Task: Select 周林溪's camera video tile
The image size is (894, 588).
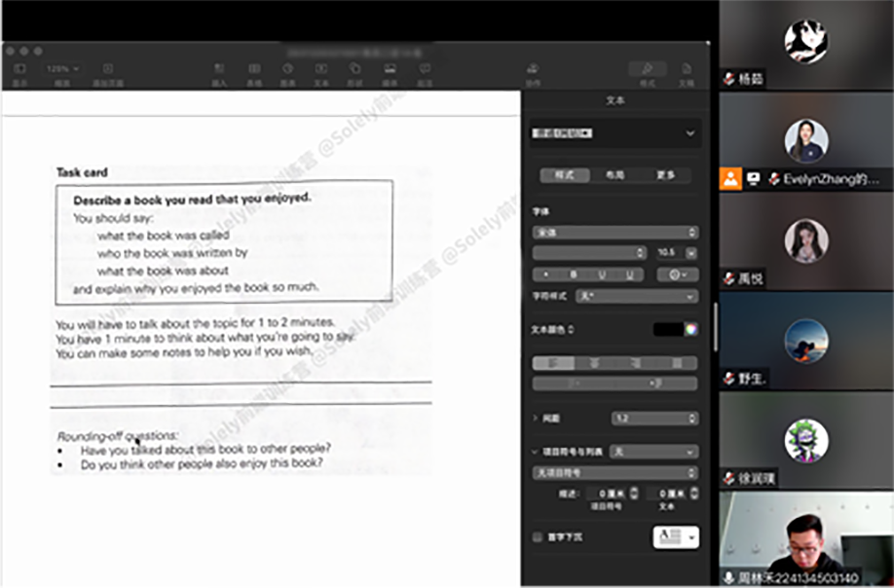Action: click(806, 539)
